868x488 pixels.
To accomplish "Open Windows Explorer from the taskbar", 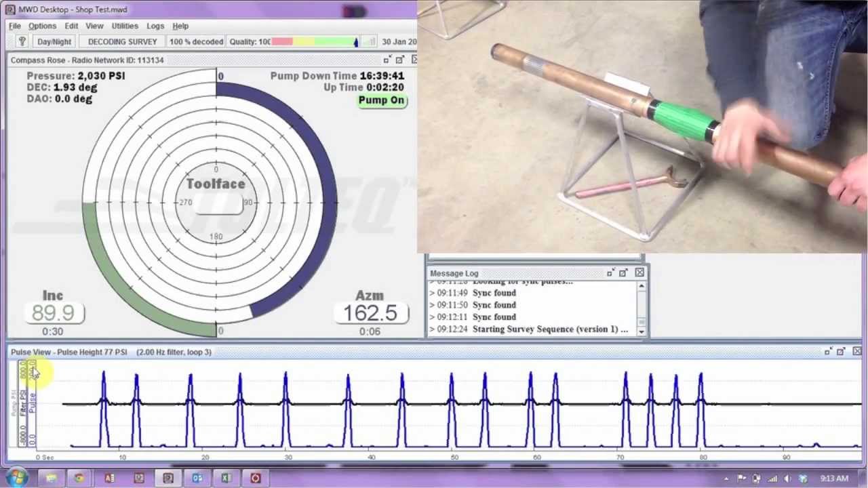I will pyautogui.click(x=51, y=478).
